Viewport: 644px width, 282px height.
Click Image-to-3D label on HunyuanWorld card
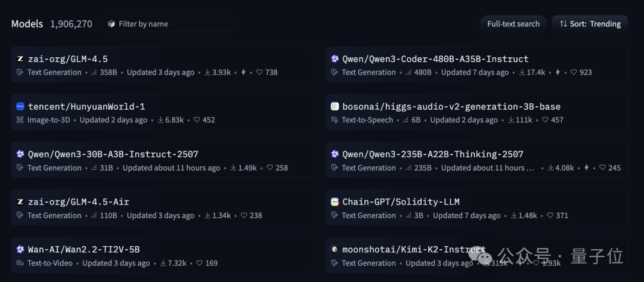tap(48, 120)
